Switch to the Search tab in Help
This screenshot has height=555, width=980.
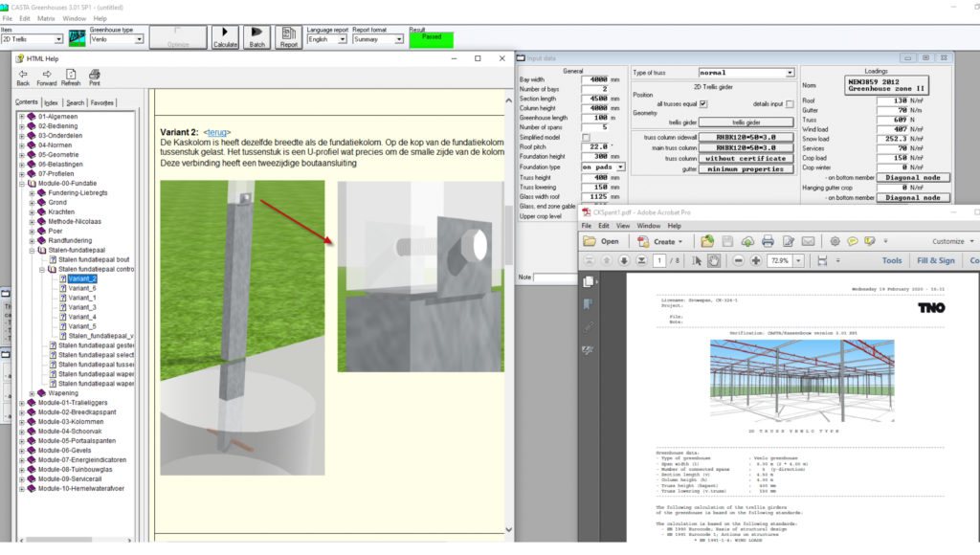(x=75, y=102)
